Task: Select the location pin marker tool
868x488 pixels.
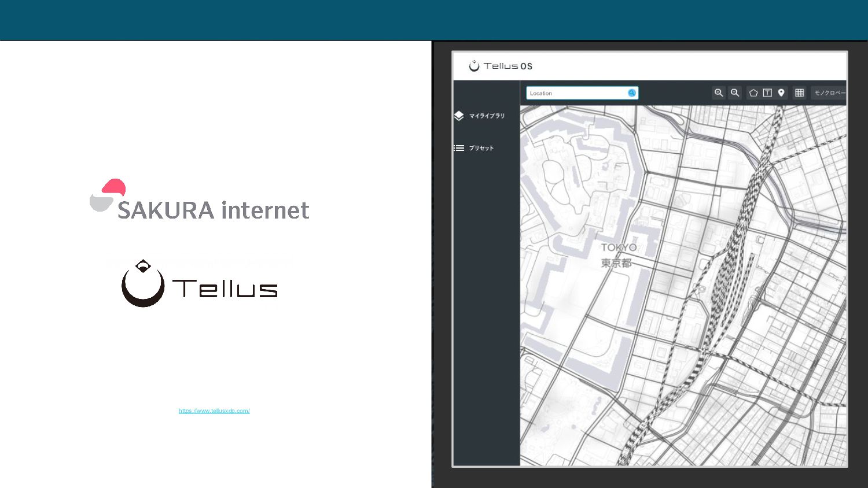Action: (781, 93)
